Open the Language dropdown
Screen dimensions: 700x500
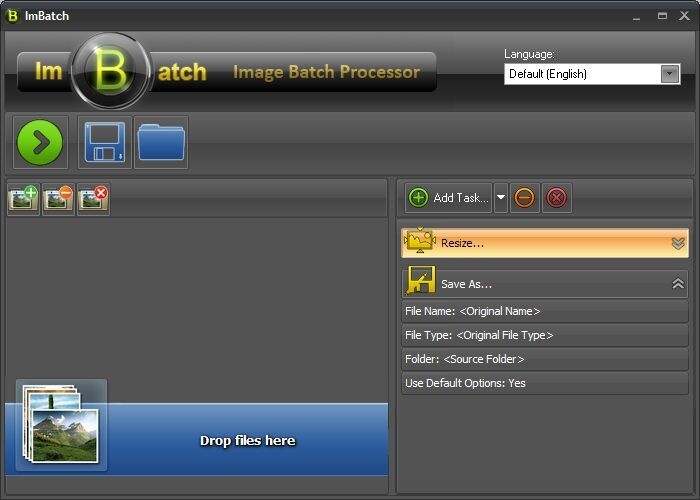(x=593, y=74)
